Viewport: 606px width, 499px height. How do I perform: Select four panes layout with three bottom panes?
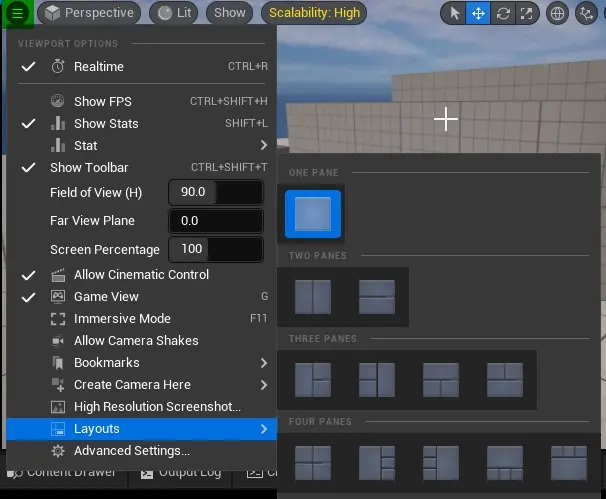point(505,463)
